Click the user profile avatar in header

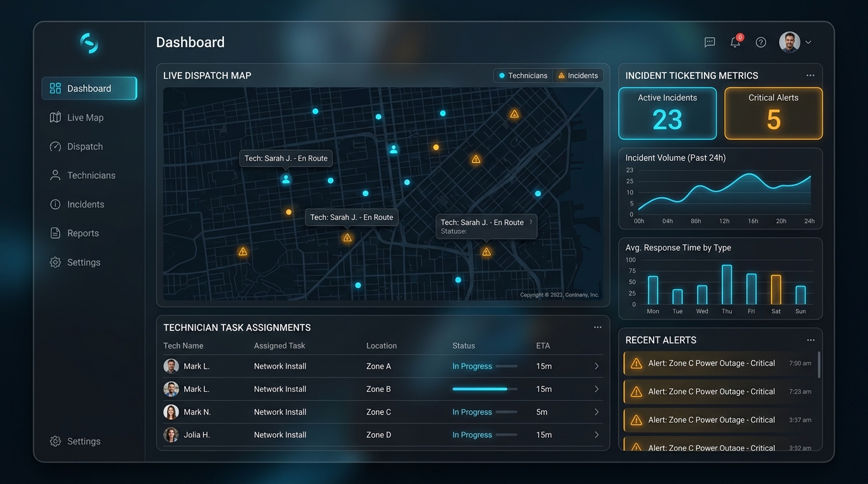pyautogui.click(x=790, y=42)
